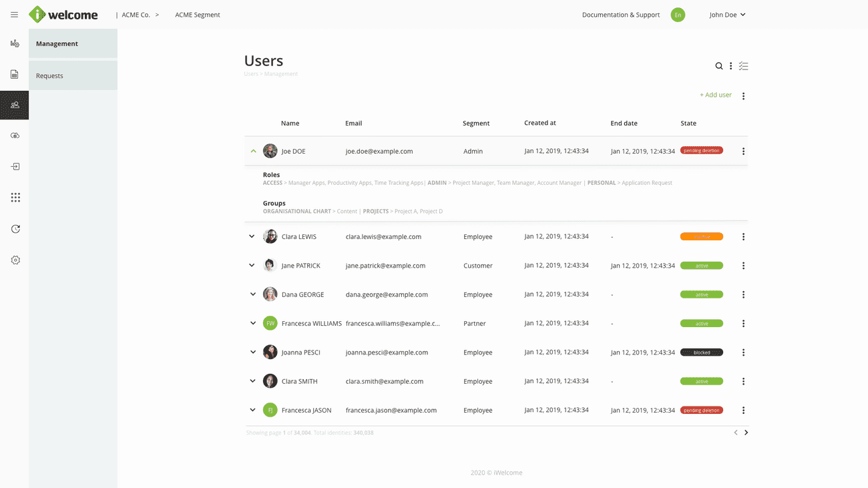This screenshot has height=488, width=868.
Task: Open the John Doe account dropdown
Action: [727, 15]
